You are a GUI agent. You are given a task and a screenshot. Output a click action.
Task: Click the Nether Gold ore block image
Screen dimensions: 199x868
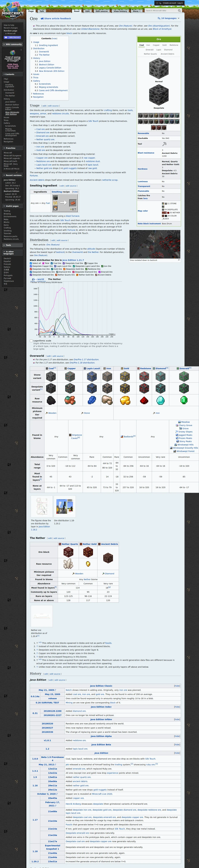click(88, 552)
